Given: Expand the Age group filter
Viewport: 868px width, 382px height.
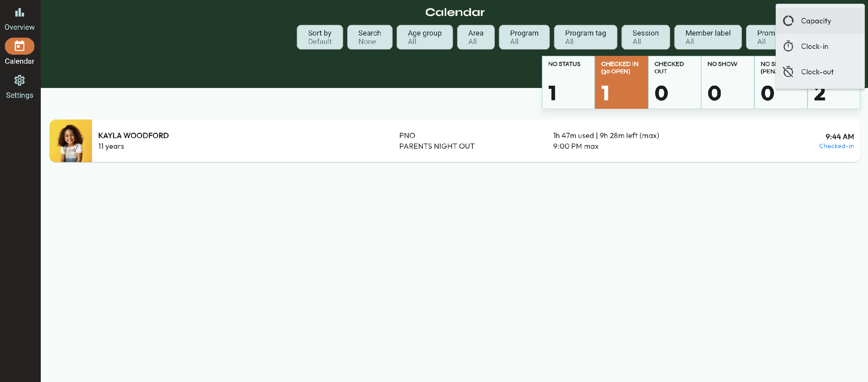Looking at the screenshot, I should click(x=424, y=37).
